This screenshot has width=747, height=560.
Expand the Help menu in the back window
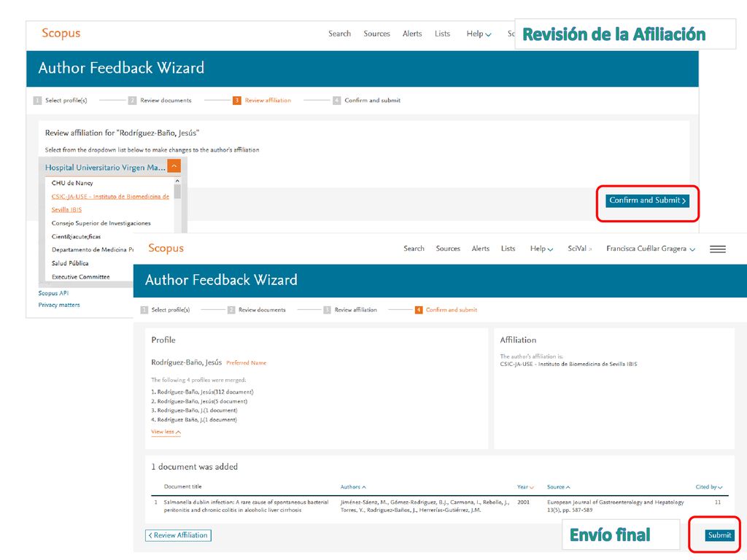tap(479, 34)
